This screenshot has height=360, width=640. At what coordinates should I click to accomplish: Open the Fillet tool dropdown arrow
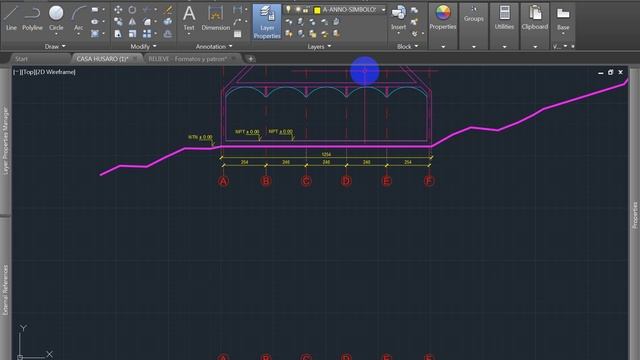click(155, 22)
